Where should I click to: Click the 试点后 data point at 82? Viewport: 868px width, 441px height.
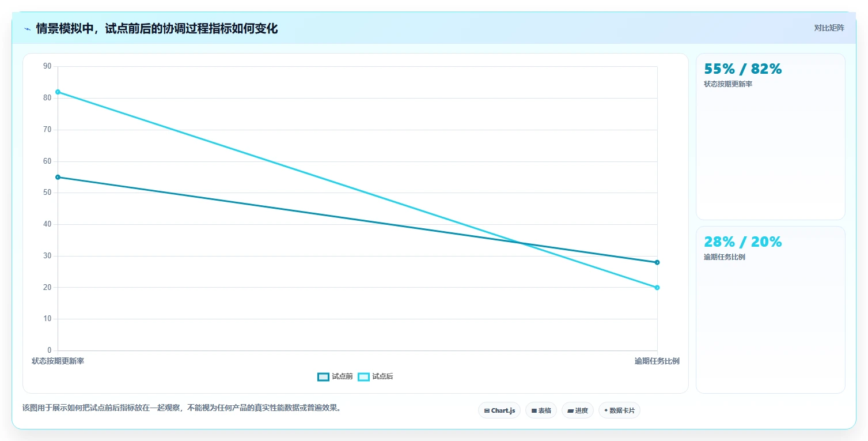pyautogui.click(x=58, y=92)
